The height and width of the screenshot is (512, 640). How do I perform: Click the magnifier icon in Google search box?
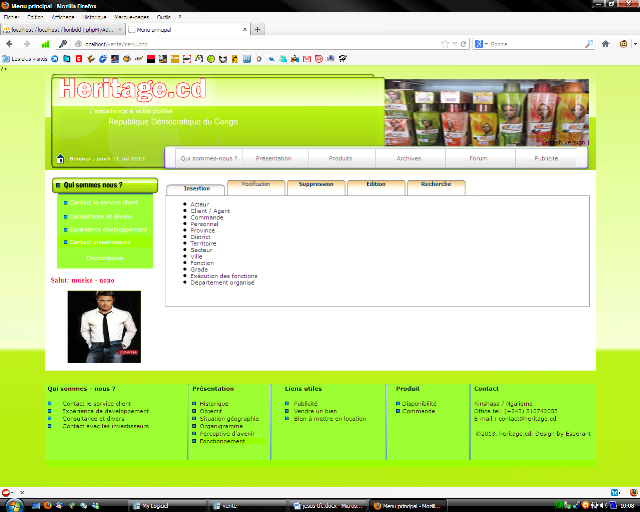589,44
